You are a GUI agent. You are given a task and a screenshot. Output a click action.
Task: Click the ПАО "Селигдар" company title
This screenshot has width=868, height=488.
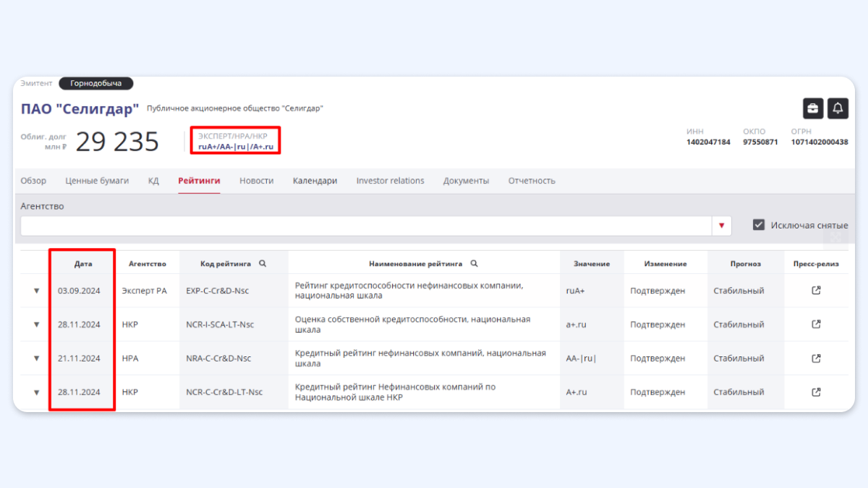pos(80,109)
